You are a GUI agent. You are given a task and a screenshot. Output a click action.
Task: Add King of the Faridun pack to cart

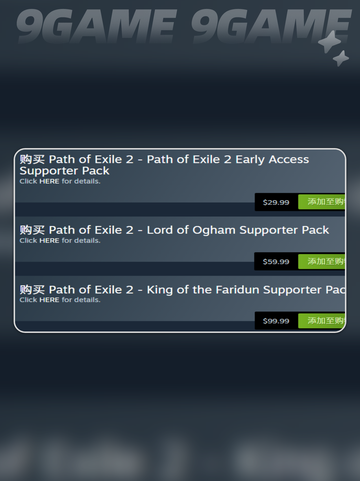pos(321,321)
